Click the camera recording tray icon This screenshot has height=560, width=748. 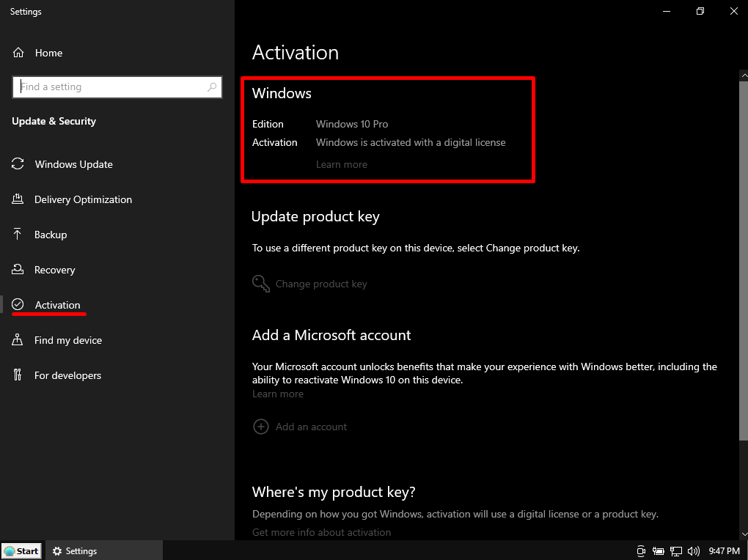click(x=641, y=551)
